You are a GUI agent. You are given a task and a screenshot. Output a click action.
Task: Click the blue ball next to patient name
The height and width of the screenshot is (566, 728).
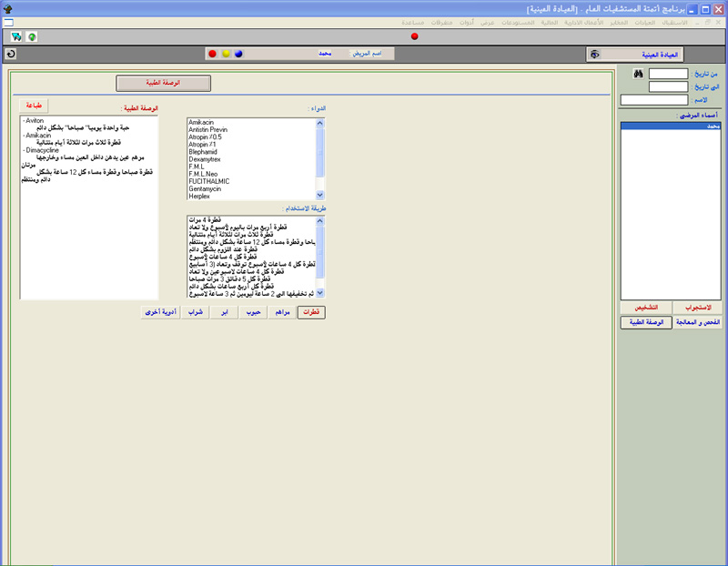pyautogui.click(x=238, y=54)
